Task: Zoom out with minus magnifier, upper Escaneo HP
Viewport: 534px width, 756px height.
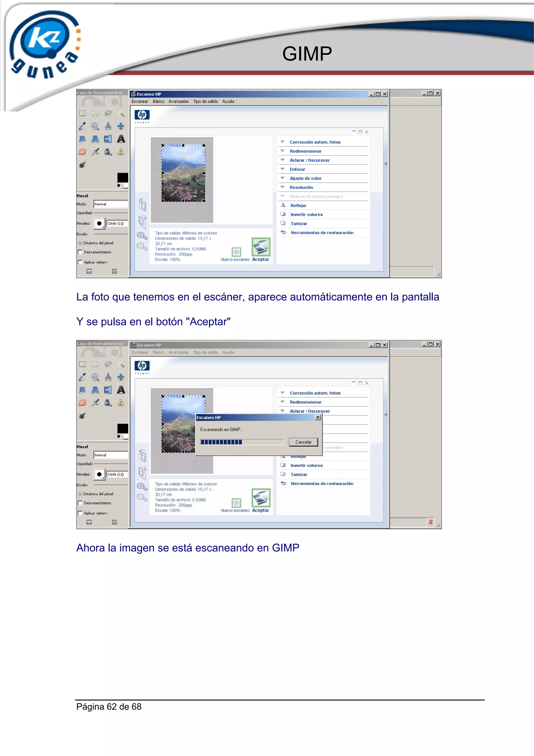Action: (142, 246)
